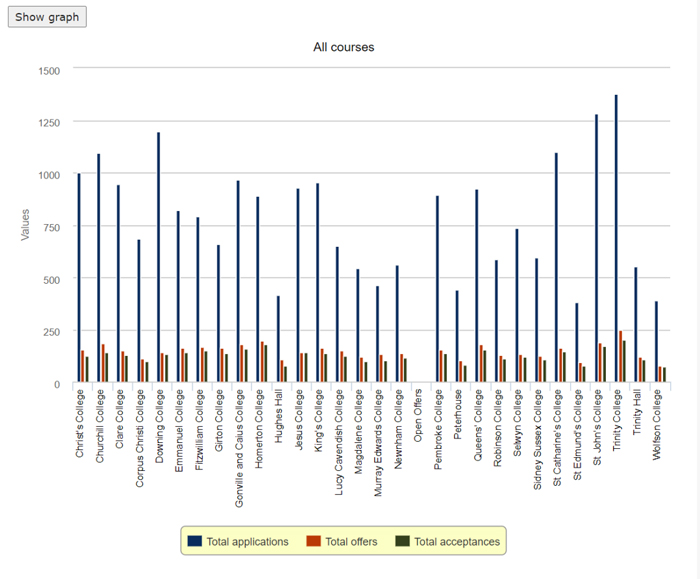Select St Catharine's College blue applications bar
The height and width of the screenshot is (579, 700).
click(x=556, y=268)
